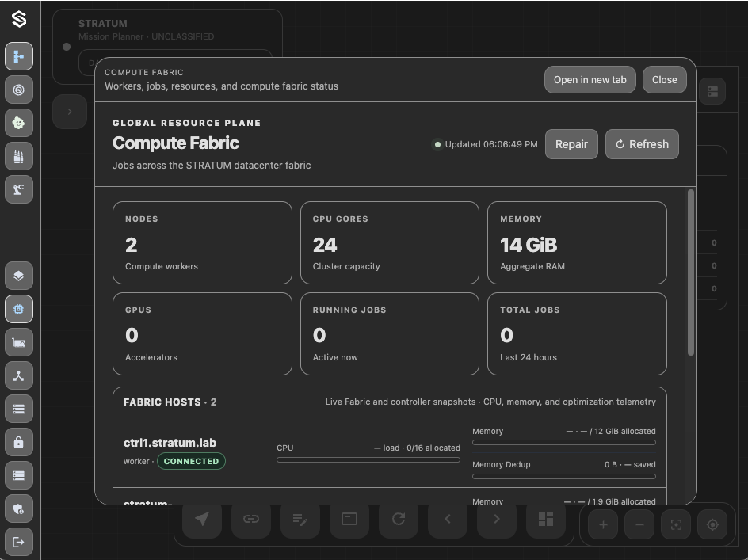This screenshot has height=560, width=748.
Task: Open the target icon in the sidebar
Action: 19,90
